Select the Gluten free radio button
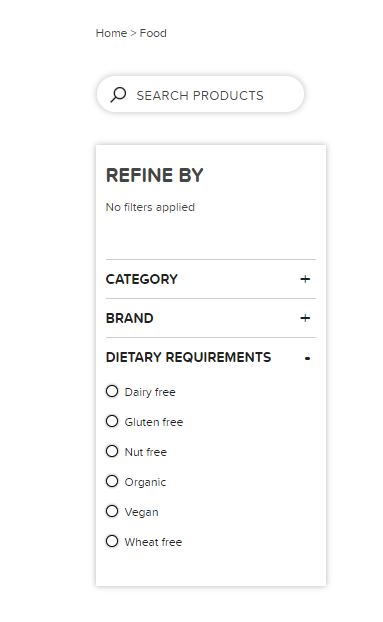Screen dimensions: 383x622 click(112, 421)
